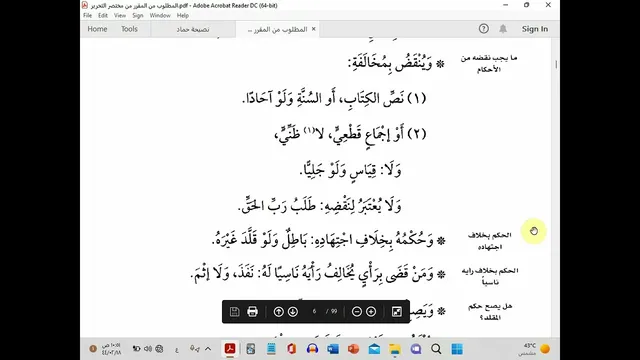Print the document using the printer icon
This screenshot has width=640, height=360.
click(252, 312)
